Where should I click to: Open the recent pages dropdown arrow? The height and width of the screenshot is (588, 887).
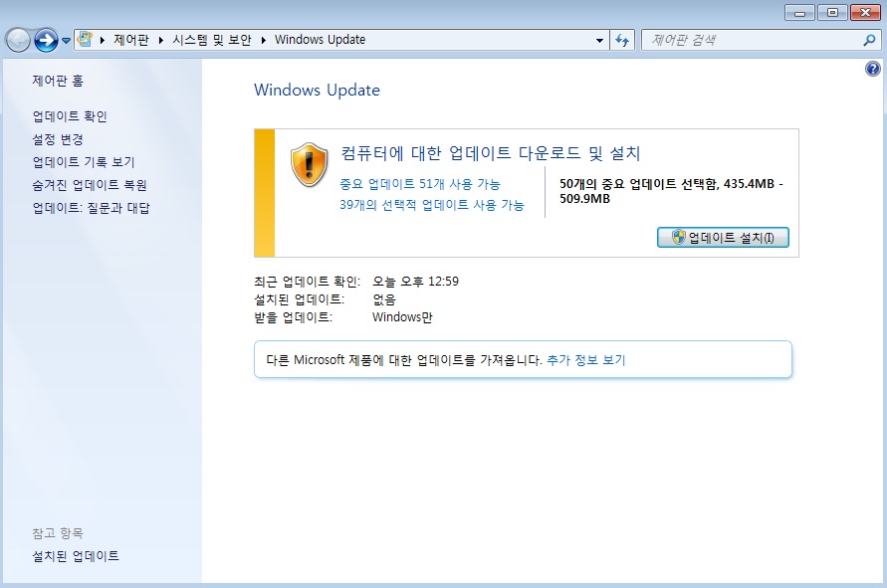click(66, 41)
